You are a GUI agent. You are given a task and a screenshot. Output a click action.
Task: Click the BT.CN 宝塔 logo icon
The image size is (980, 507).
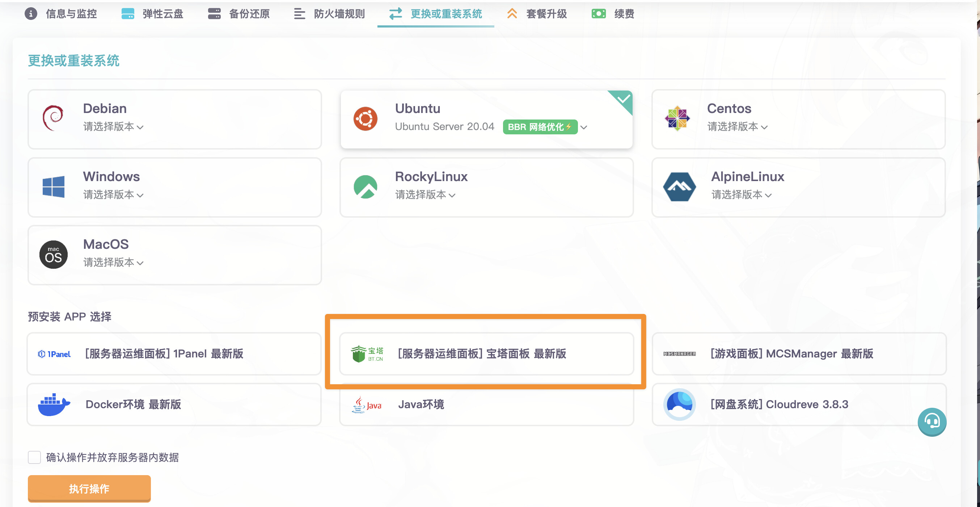point(367,353)
